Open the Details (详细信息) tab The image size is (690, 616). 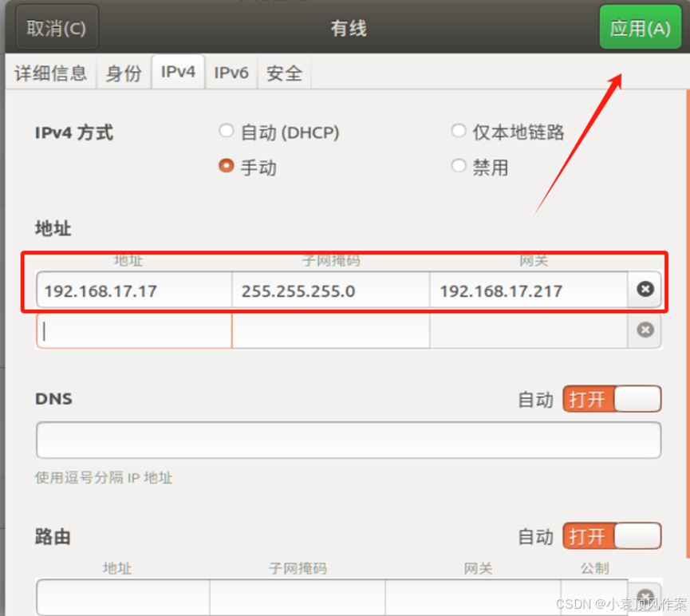click(x=51, y=73)
